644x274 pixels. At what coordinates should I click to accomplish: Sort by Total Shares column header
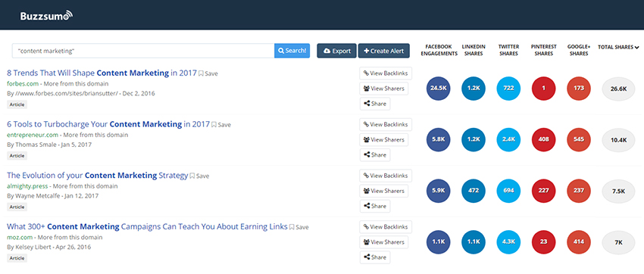pos(618,47)
